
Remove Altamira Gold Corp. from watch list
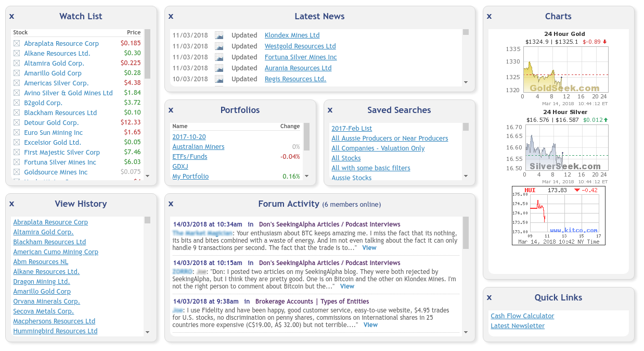coord(17,64)
